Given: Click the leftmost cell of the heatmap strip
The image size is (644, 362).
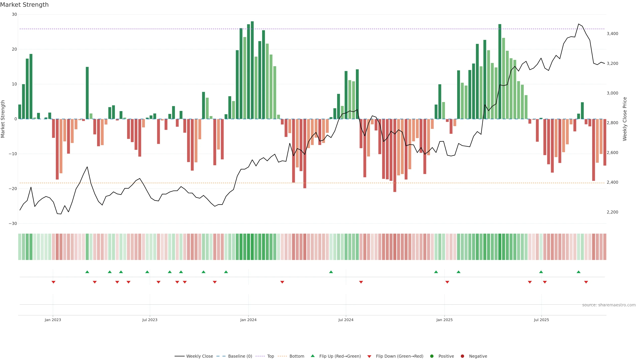Looking at the screenshot, I should 20,247.
